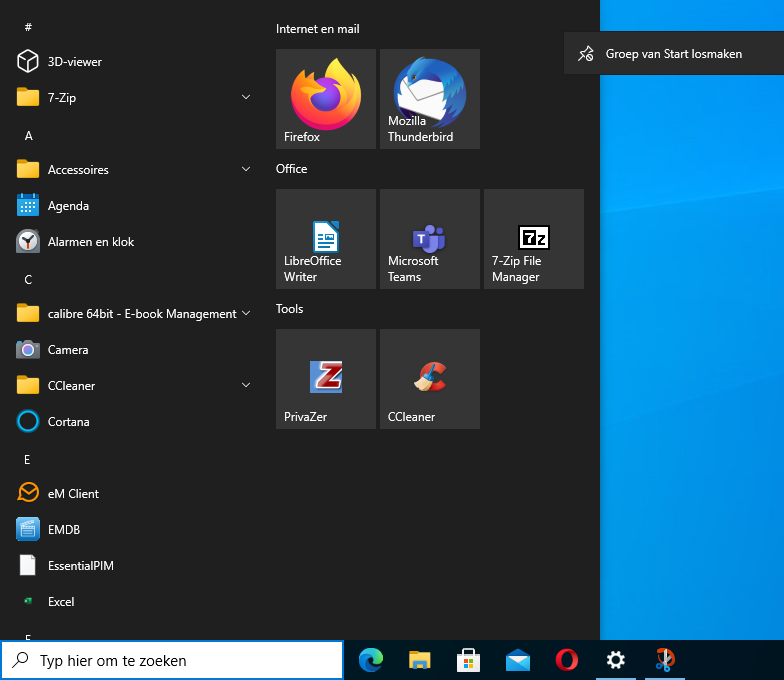Screen dimensions: 784x680
Task: Click the letter A section header
Action: [29, 135]
